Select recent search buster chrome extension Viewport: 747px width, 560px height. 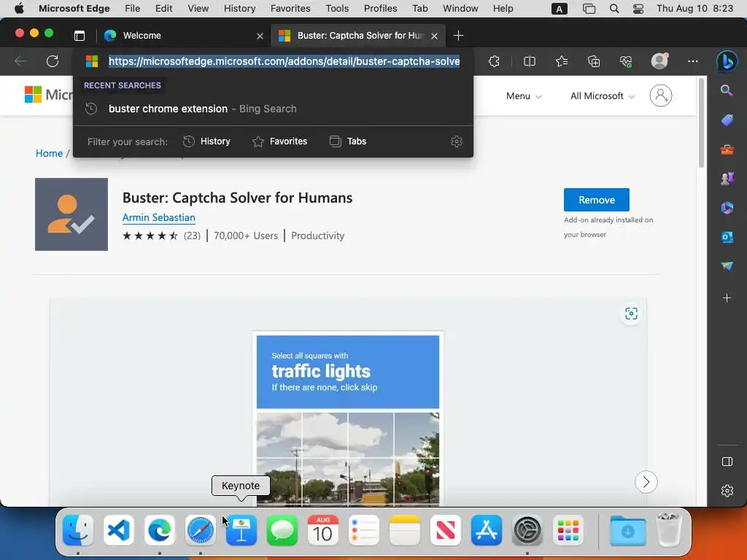(x=273, y=109)
